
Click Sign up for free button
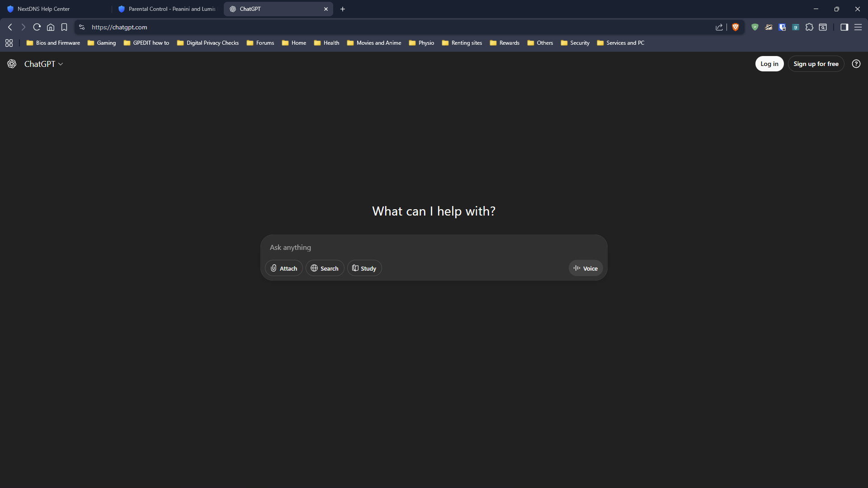coord(816,64)
